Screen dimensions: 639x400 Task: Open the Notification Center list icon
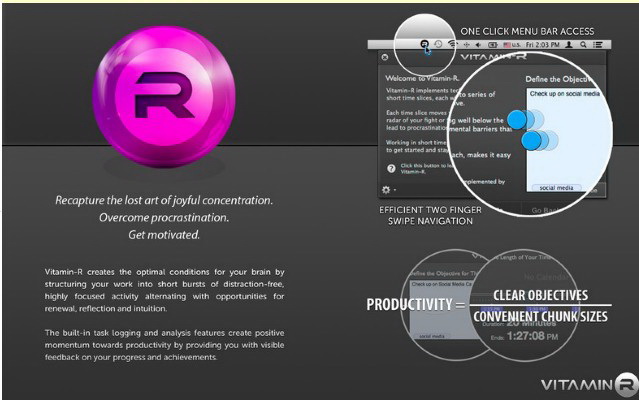point(597,45)
